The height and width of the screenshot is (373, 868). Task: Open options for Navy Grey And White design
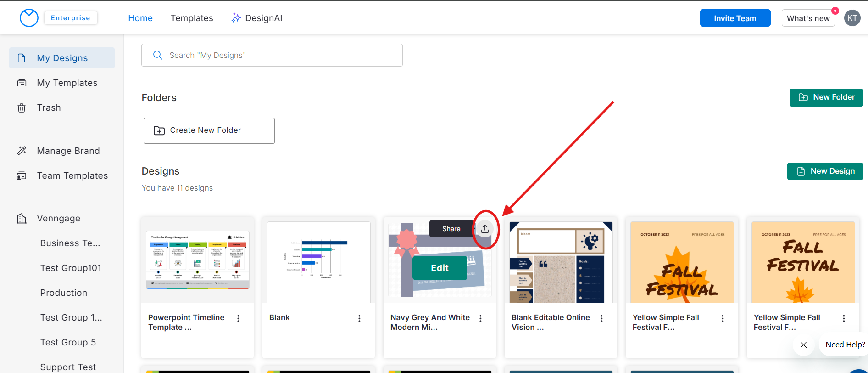(x=480, y=318)
